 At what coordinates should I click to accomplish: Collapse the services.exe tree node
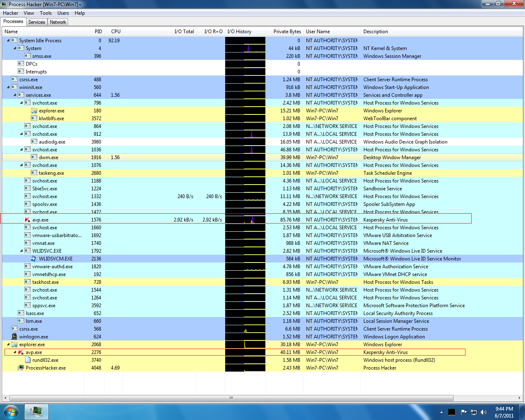pos(15,95)
